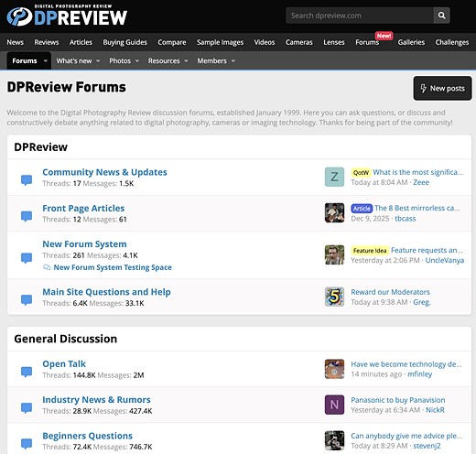Click the Main Site Questions and Help bubble icon
Screen dimensions: 476x454
pyautogui.click(x=27, y=299)
